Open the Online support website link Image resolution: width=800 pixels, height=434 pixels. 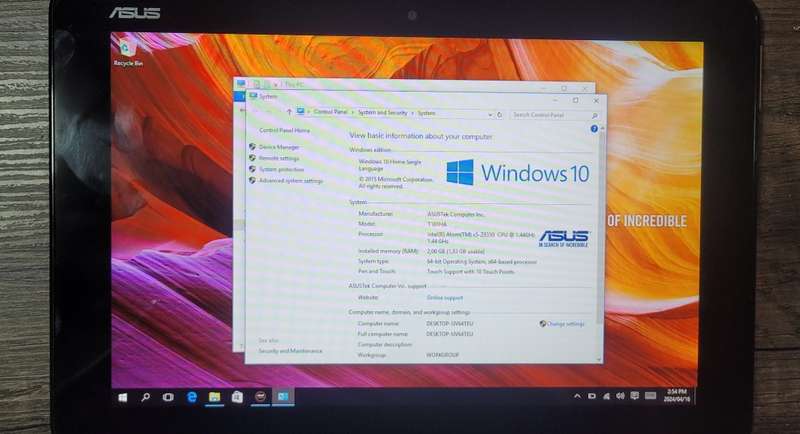click(x=445, y=297)
